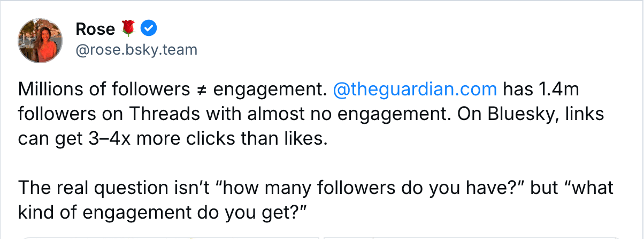
Task: Follow the @theguardian.com mention link
Action: [x=415, y=89]
